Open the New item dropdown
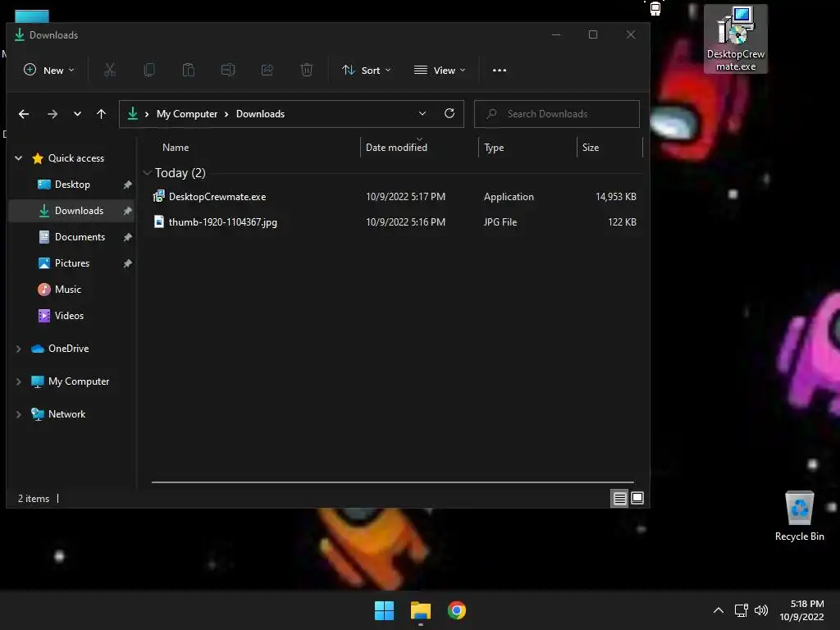Viewport: 840px width, 630px height. (x=49, y=71)
